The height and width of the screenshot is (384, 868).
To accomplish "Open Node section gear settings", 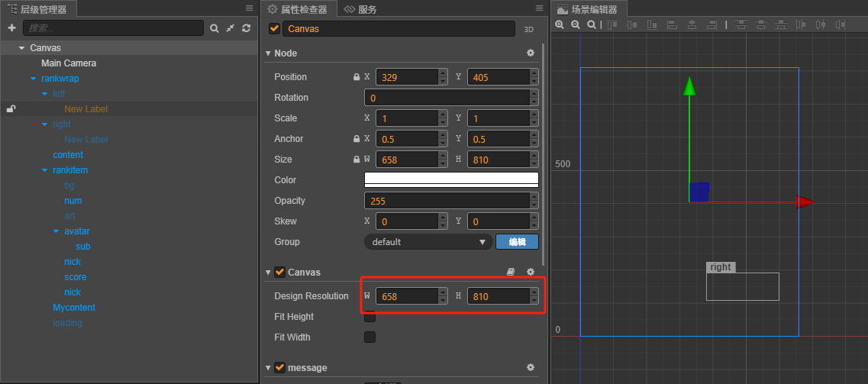I will (531, 53).
